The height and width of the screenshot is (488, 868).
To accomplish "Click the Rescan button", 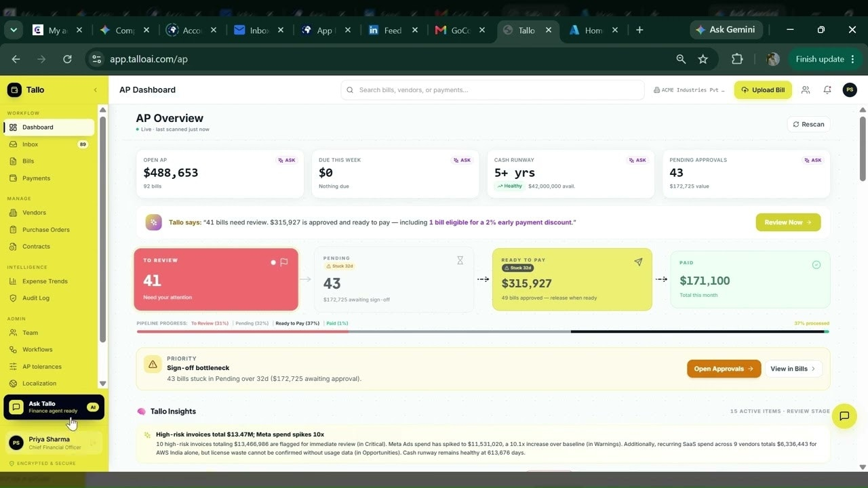I will point(808,125).
